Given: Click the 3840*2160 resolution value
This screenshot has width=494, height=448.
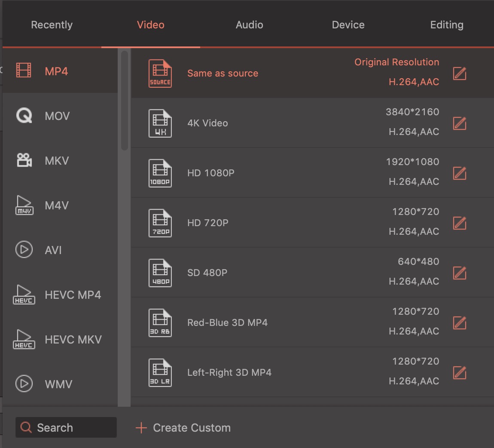Looking at the screenshot, I should 412,112.
